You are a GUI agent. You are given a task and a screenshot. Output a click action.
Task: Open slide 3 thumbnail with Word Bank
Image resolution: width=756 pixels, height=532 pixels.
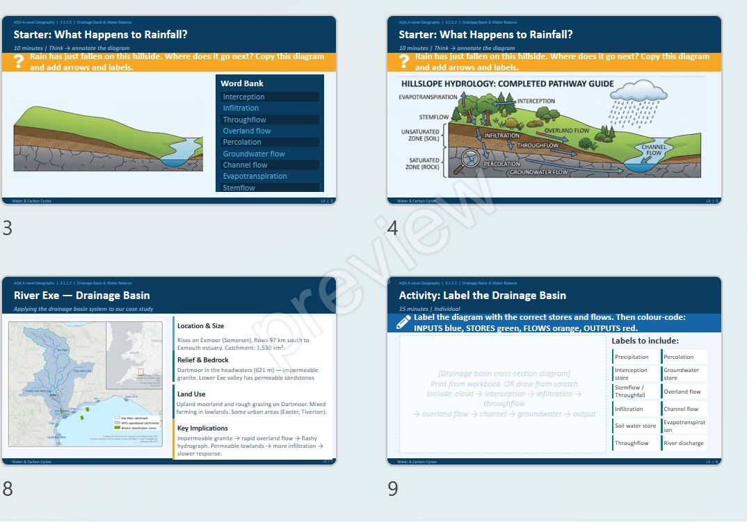pos(169,110)
